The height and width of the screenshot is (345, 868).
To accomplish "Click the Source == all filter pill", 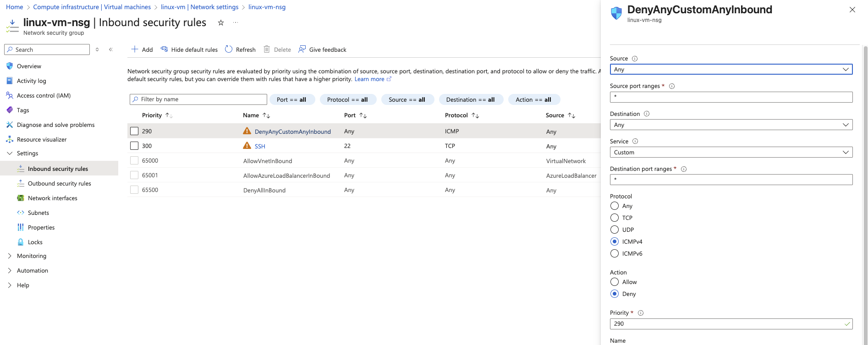I will [407, 99].
